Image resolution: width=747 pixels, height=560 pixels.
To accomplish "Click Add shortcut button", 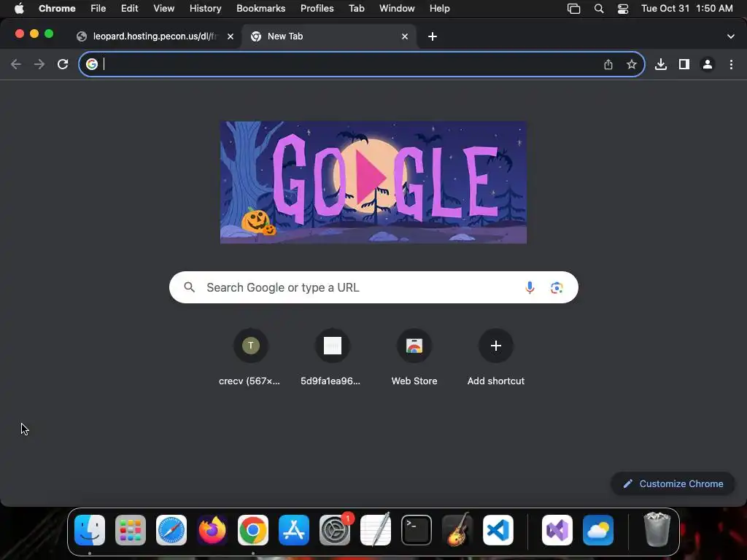I will 496,357.
